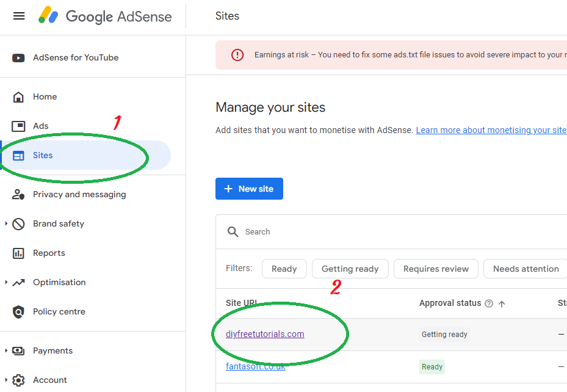Click the Google AdSense logo

105,16
